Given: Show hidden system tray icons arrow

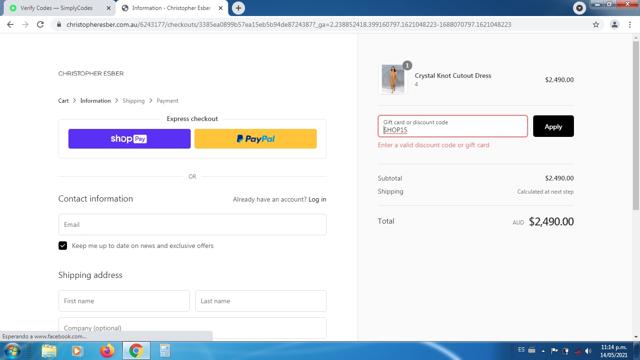Looking at the screenshot, I should tap(543, 351).
